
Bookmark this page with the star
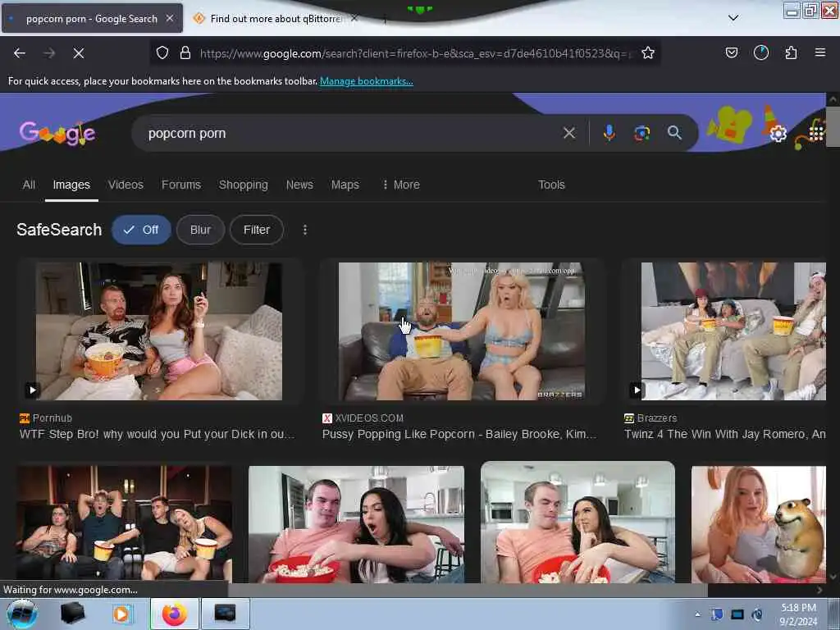pyautogui.click(x=648, y=52)
